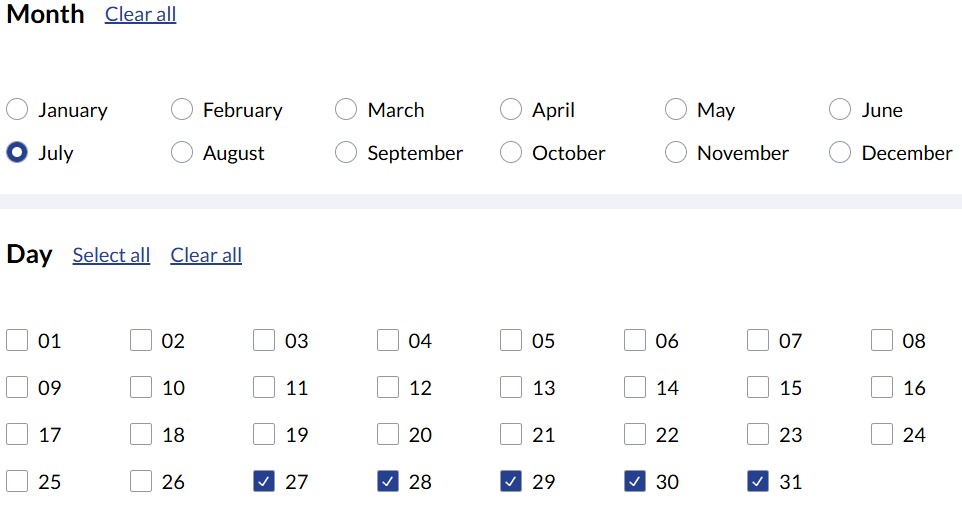962x510 pixels.
Task: Click Select all link for Day
Action: (111, 255)
